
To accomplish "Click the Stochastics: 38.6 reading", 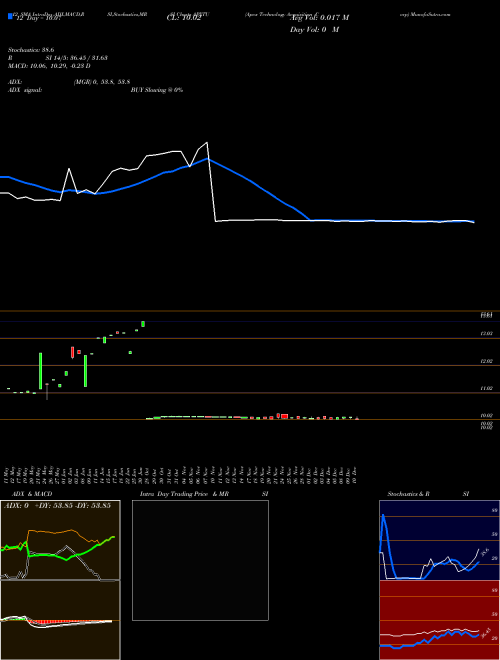I will (31, 50).
